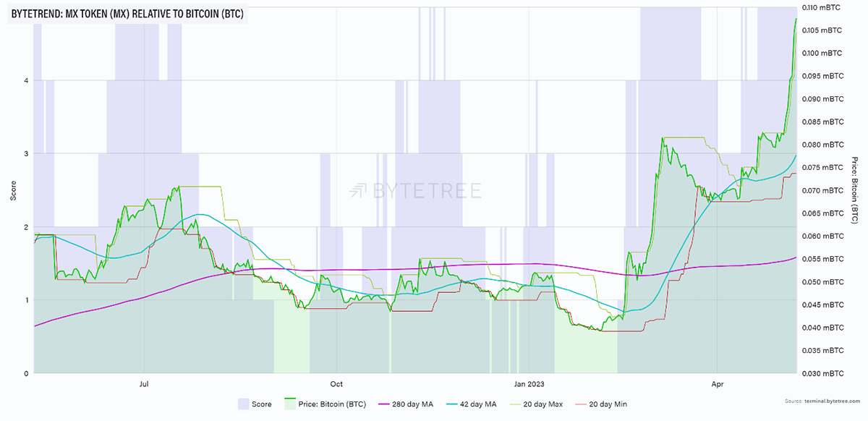Click the score axis value 4

pyautogui.click(x=26, y=80)
